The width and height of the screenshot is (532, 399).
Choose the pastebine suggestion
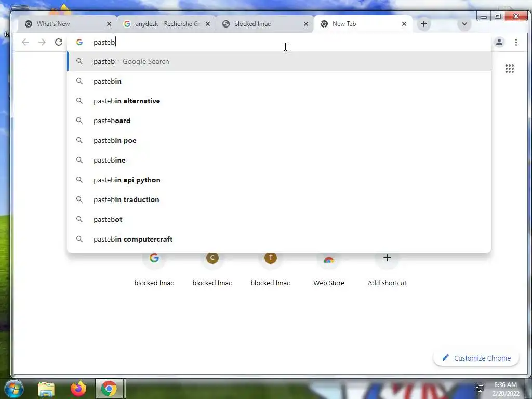pos(279,160)
